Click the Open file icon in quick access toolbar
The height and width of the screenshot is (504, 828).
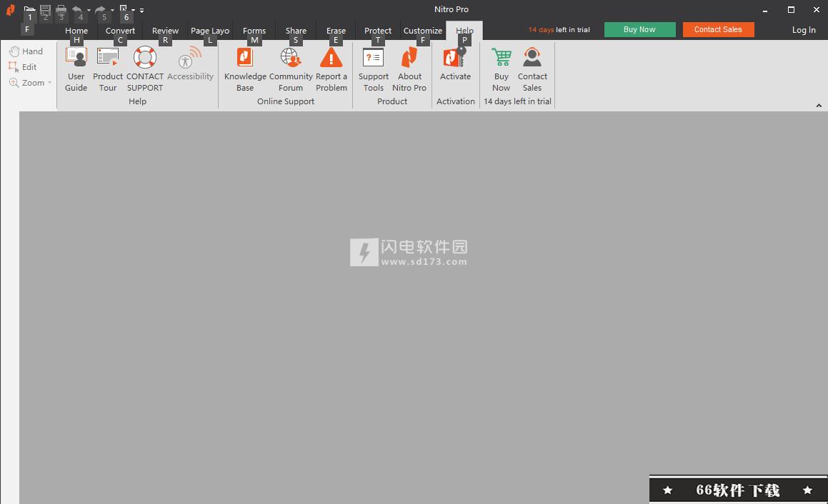point(29,9)
